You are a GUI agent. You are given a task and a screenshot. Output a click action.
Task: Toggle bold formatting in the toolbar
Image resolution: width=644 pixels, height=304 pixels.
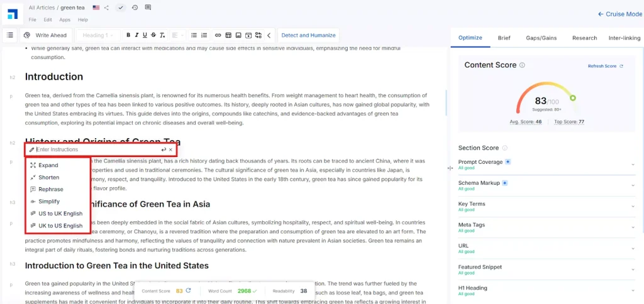tap(128, 35)
